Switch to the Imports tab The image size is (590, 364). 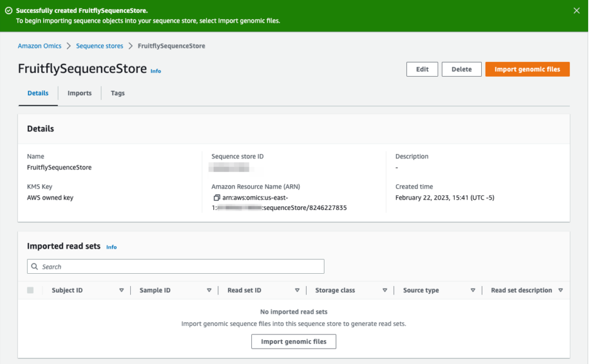tap(79, 93)
